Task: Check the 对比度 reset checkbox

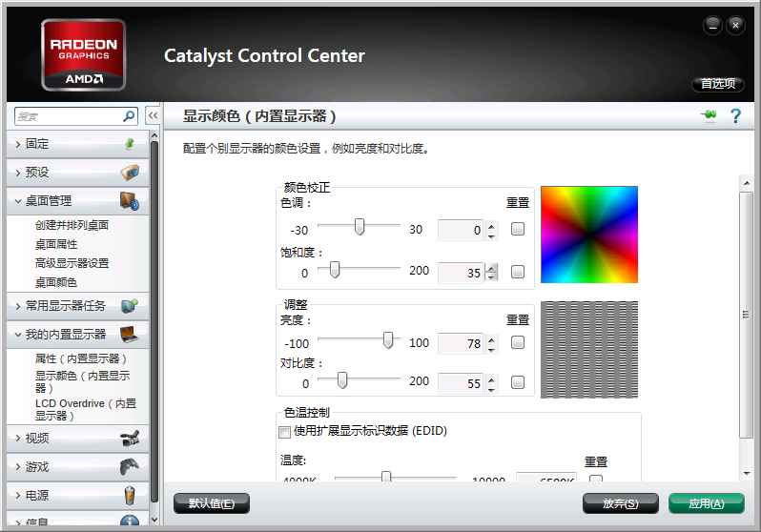Action: 518,382
